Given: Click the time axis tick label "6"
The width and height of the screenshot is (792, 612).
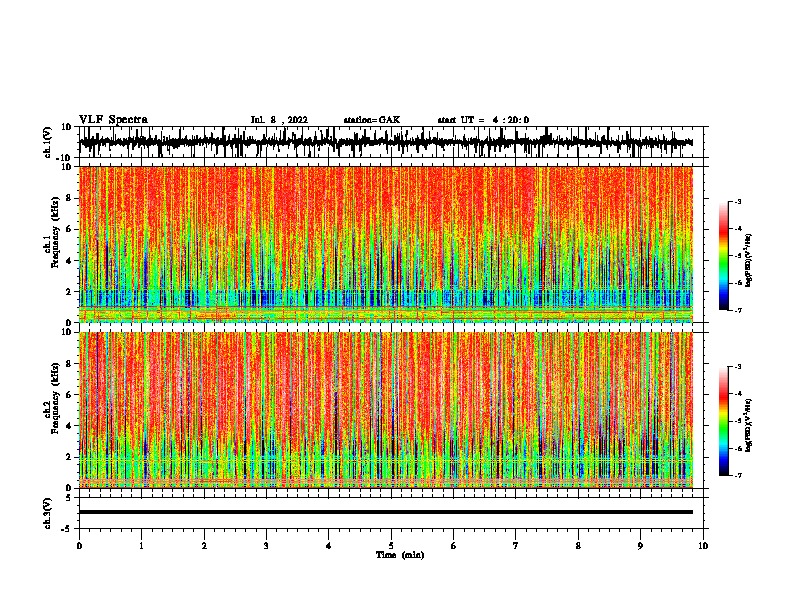Looking at the screenshot, I should click(454, 546).
